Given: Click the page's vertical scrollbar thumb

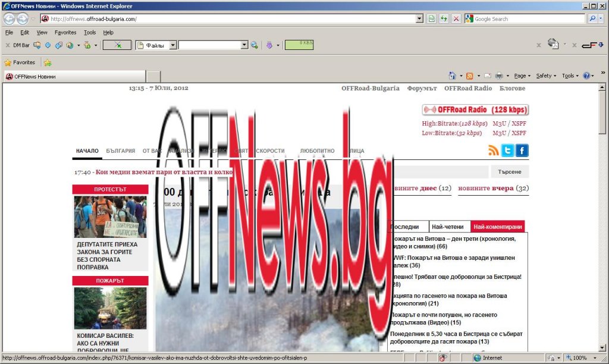Looking at the screenshot, I should [602, 114].
